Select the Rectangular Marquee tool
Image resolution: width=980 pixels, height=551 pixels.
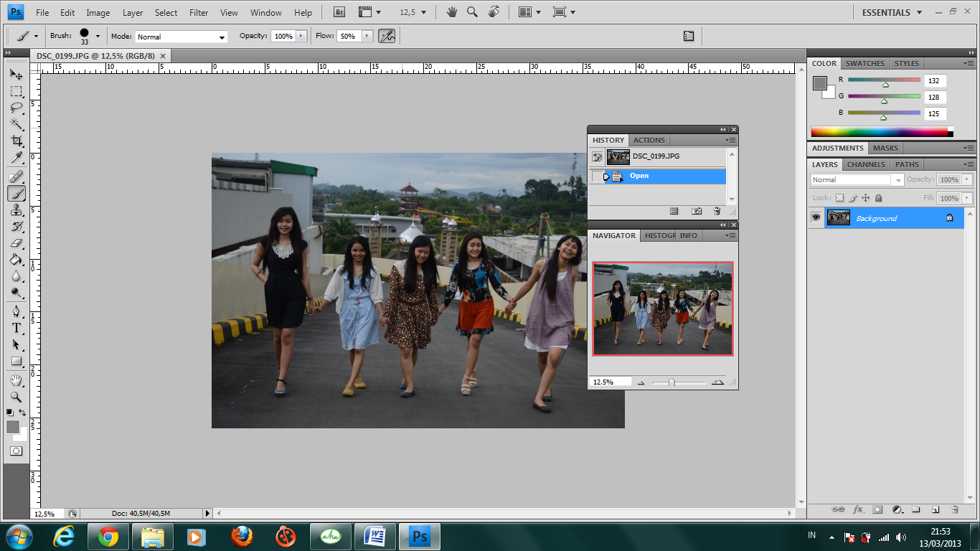[x=16, y=91]
